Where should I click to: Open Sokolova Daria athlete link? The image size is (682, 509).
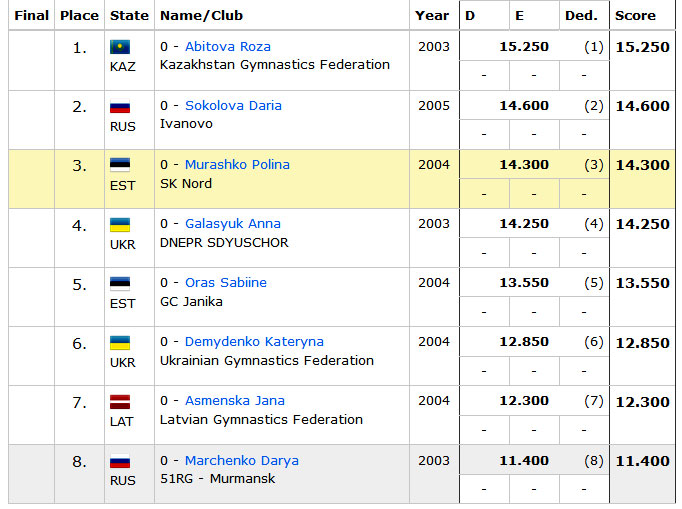(234, 106)
